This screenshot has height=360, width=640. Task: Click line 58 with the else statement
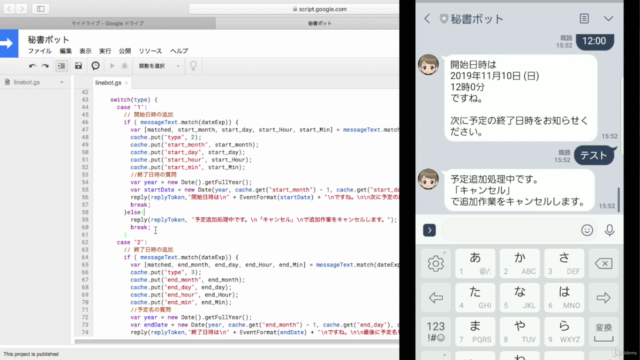tap(134, 212)
